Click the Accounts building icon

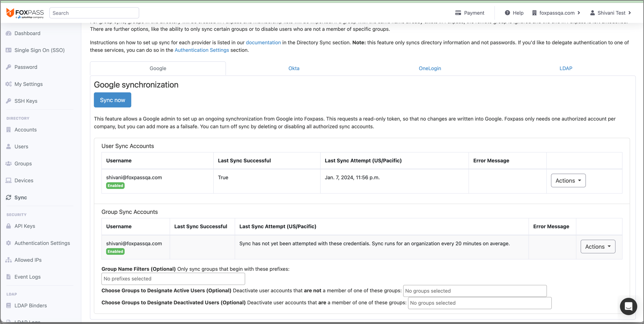point(9,130)
